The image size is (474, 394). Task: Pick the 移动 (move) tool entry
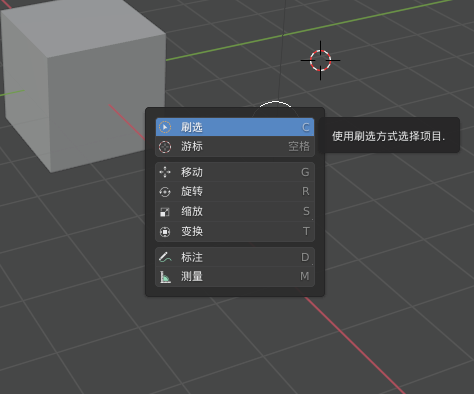pos(235,172)
